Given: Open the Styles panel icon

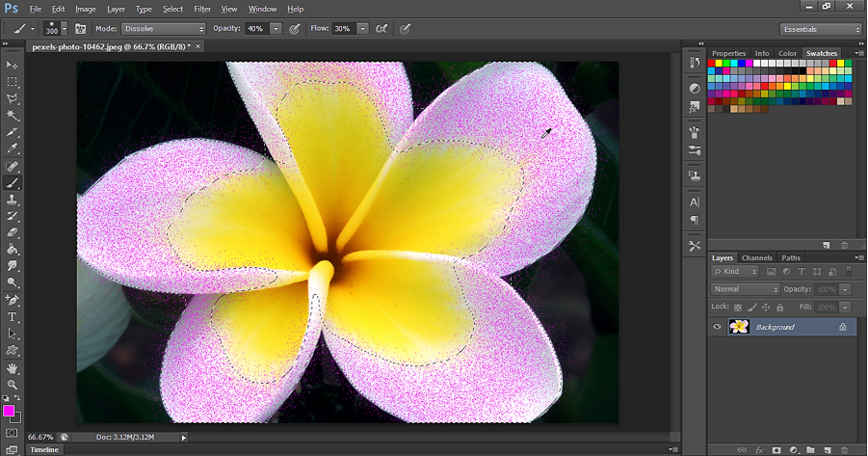Looking at the screenshot, I should click(695, 106).
